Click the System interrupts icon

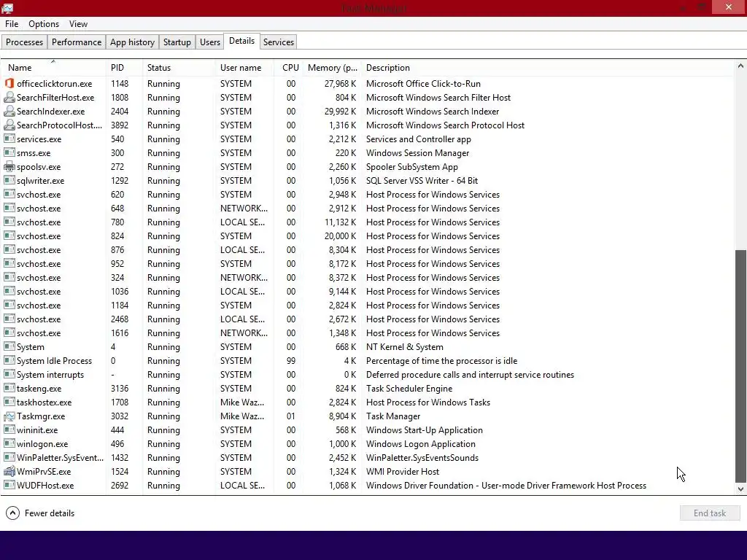[x=9, y=374]
